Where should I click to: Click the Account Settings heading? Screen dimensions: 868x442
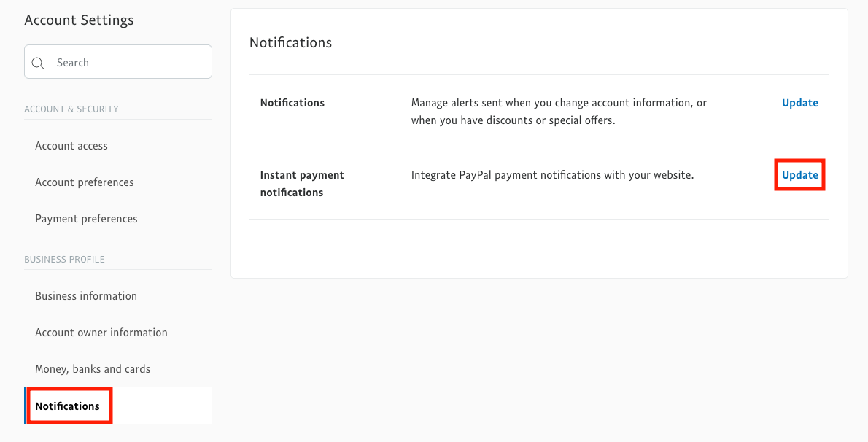tap(79, 20)
